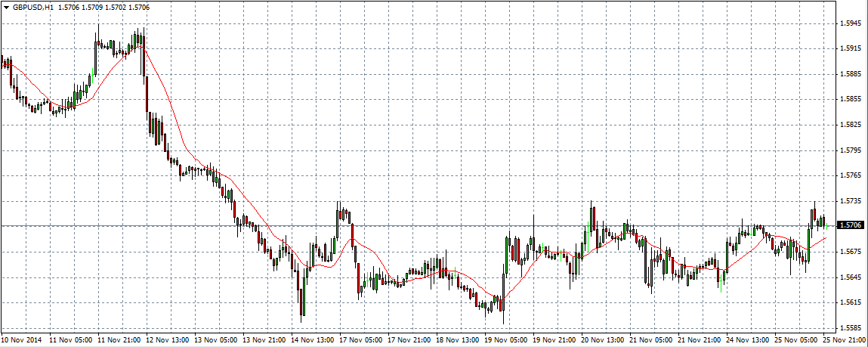The height and width of the screenshot is (347, 868).
Task: Select the 14 Nov 13:00 time label
Action: click(314, 340)
